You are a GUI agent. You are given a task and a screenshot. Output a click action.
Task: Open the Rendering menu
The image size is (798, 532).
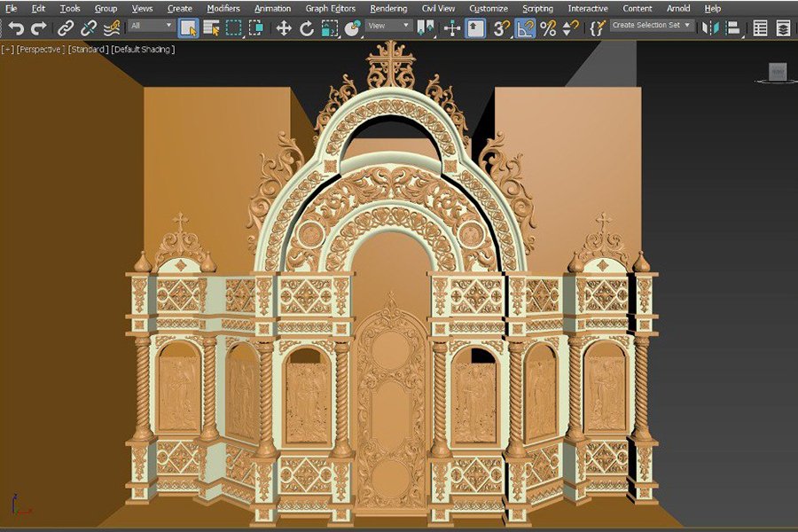tap(388, 9)
